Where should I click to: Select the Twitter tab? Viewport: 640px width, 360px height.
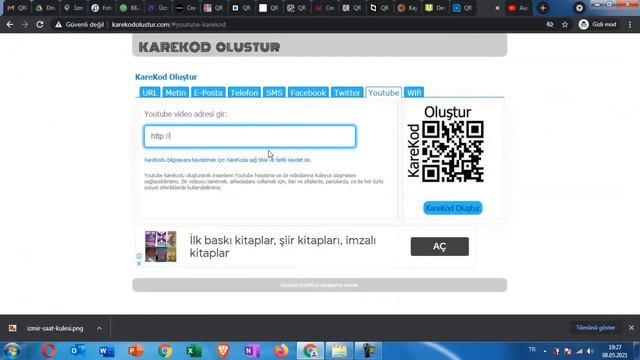tap(347, 93)
